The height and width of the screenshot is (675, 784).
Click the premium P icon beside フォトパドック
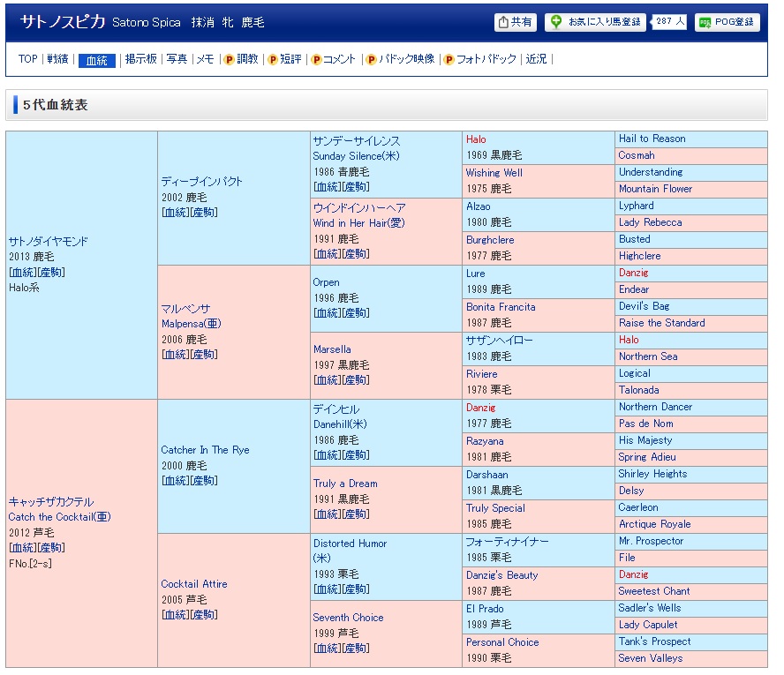(x=449, y=60)
